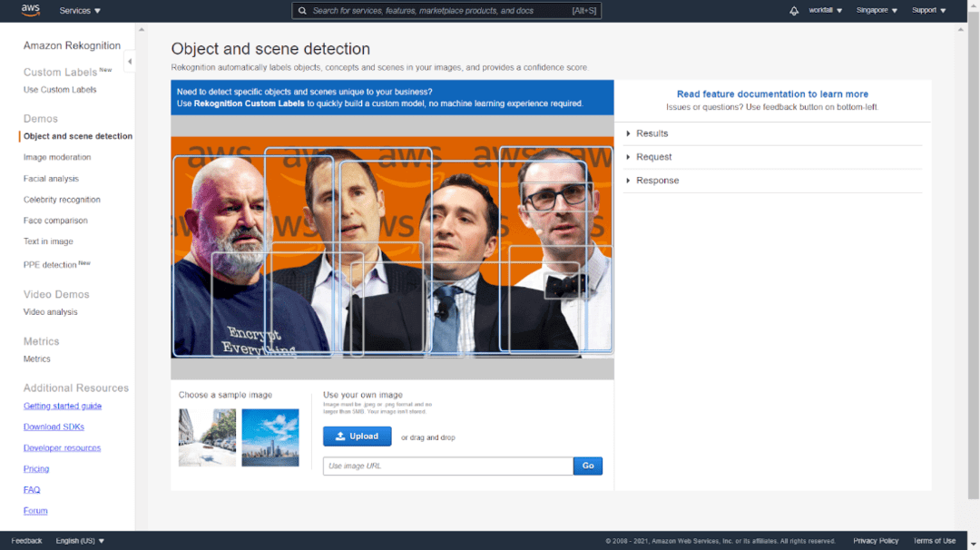The width and height of the screenshot is (980, 550).
Task: Open the Pricing link
Action: pyautogui.click(x=35, y=468)
